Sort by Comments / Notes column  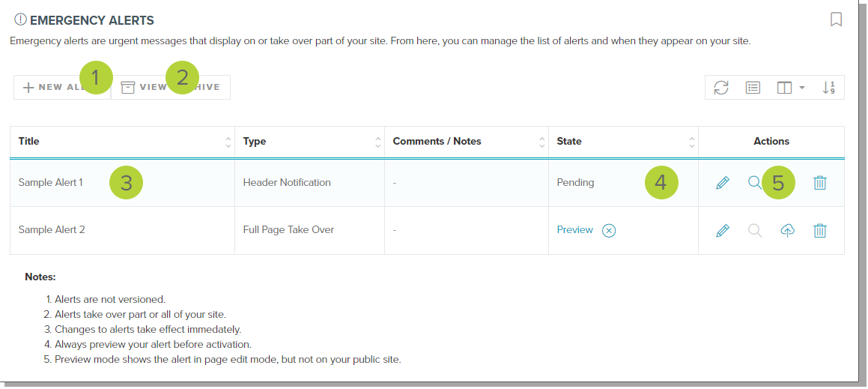pos(541,142)
